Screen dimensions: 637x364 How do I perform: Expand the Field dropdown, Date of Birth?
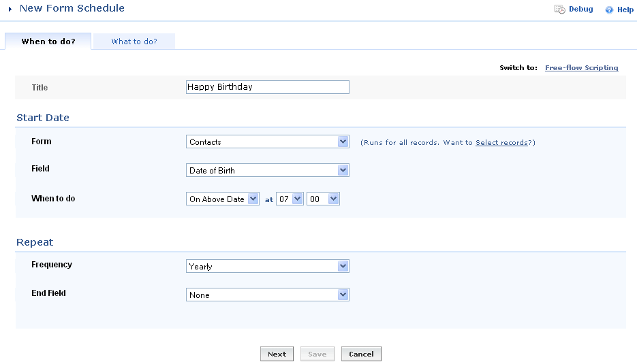click(267, 170)
